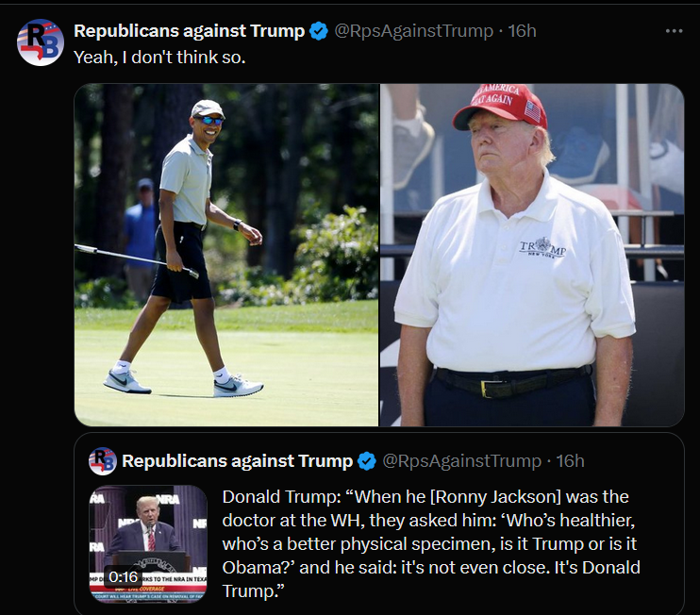Click the "Yeah, I don't think so." text

point(160,57)
